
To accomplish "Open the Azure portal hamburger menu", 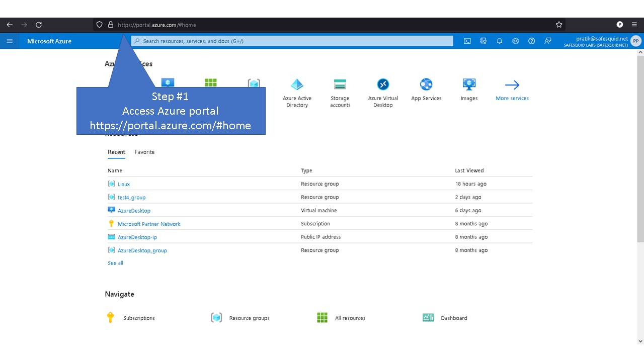I will pos(10,41).
